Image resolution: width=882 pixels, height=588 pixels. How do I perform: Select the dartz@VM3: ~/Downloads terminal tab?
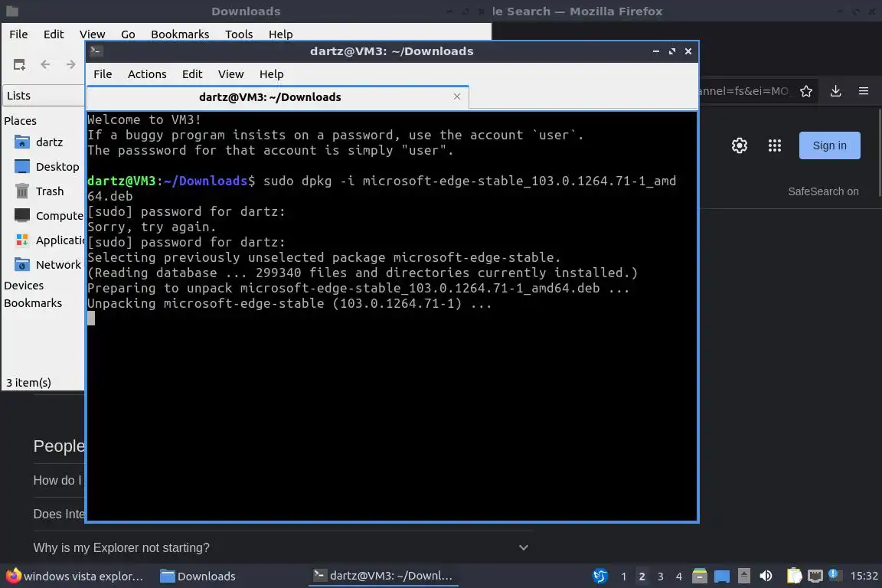click(x=269, y=96)
